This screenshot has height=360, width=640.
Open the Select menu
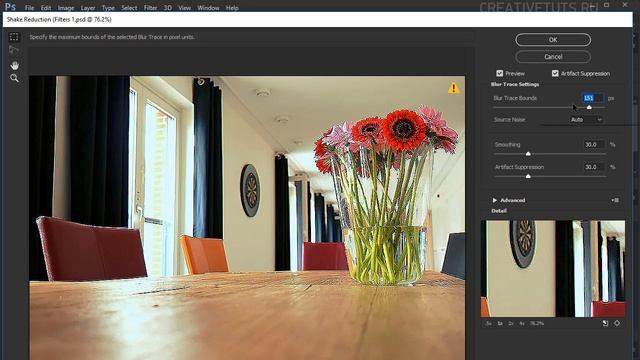pyautogui.click(x=129, y=8)
